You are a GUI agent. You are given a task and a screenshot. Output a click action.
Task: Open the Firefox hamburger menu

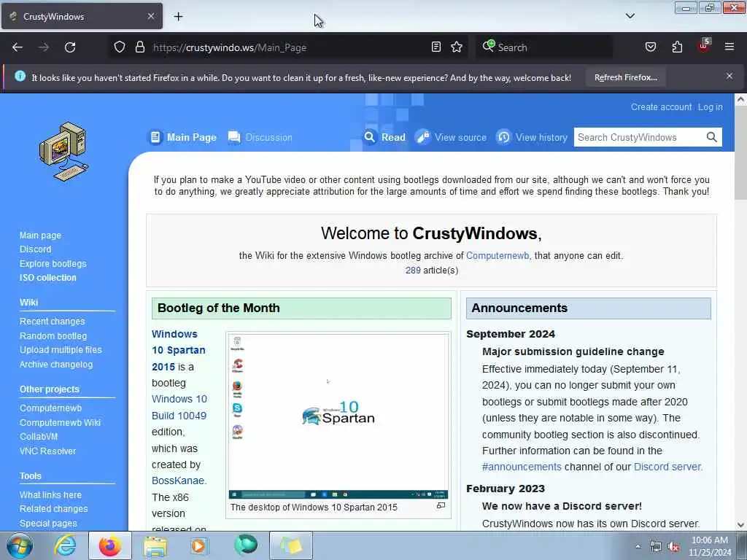click(x=729, y=47)
